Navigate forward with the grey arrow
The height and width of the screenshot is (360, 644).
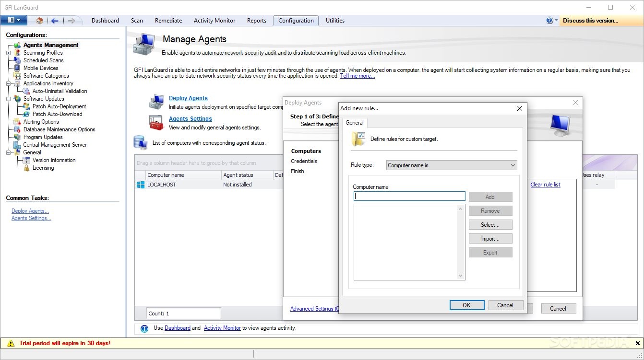pos(71,21)
